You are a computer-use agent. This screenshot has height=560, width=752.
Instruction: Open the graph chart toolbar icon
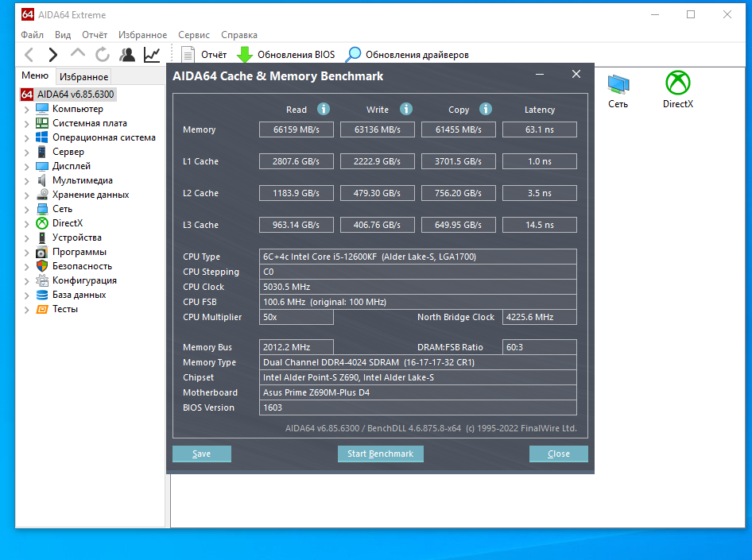(152, 55)
